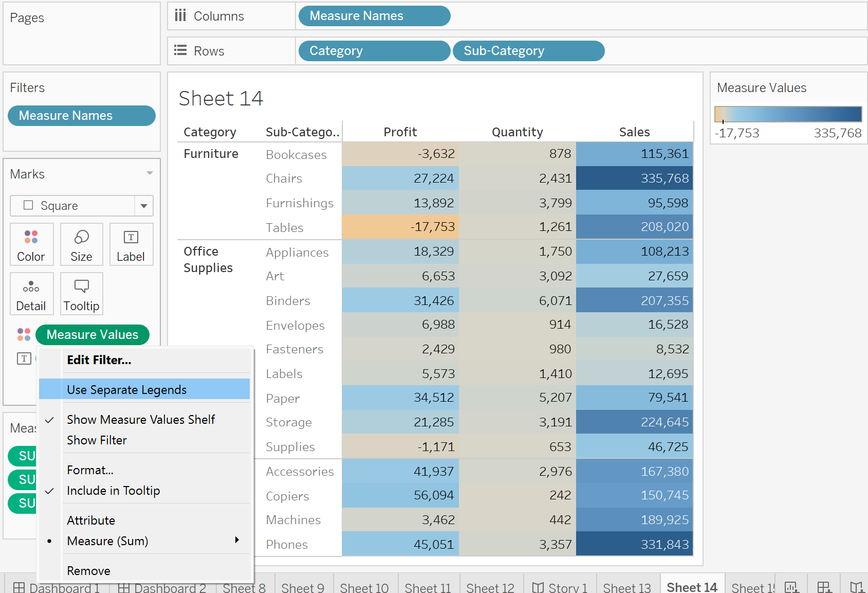Click the New Story icon
Screen dimensions: 868x593
pos(856,587)
